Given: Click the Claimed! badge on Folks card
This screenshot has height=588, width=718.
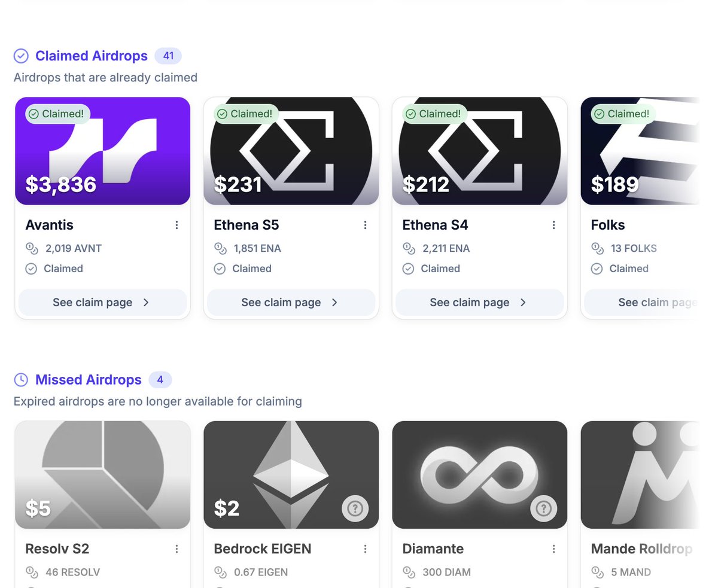Looking at the screenshot, I should pyautogui.click(x=623, y=114).
